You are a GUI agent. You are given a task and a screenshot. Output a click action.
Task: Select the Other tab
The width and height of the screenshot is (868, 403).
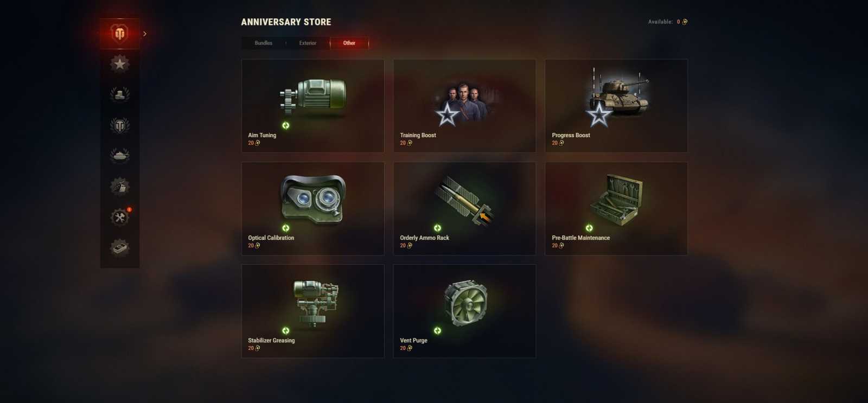click(349, 43)
